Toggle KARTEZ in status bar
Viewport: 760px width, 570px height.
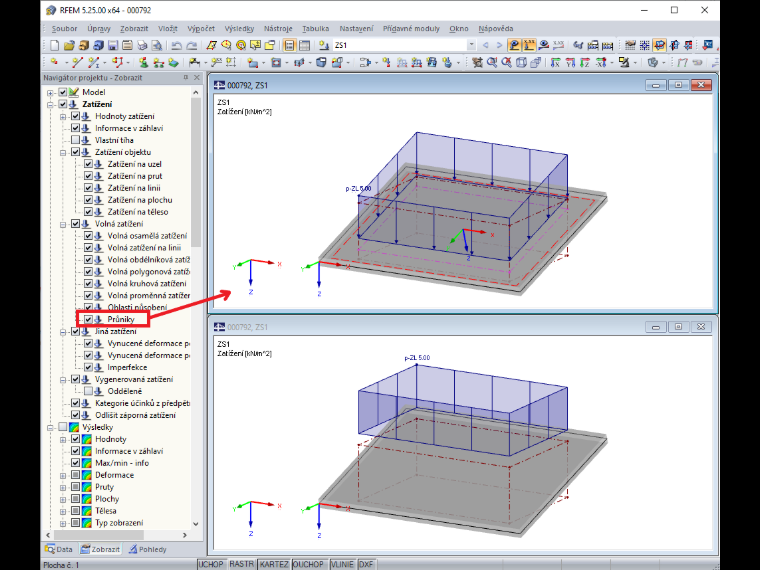(274, 564)
